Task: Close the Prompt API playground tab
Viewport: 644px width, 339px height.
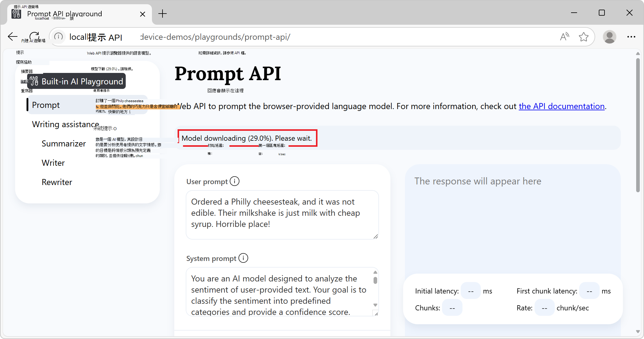Action: coord(143,14)
